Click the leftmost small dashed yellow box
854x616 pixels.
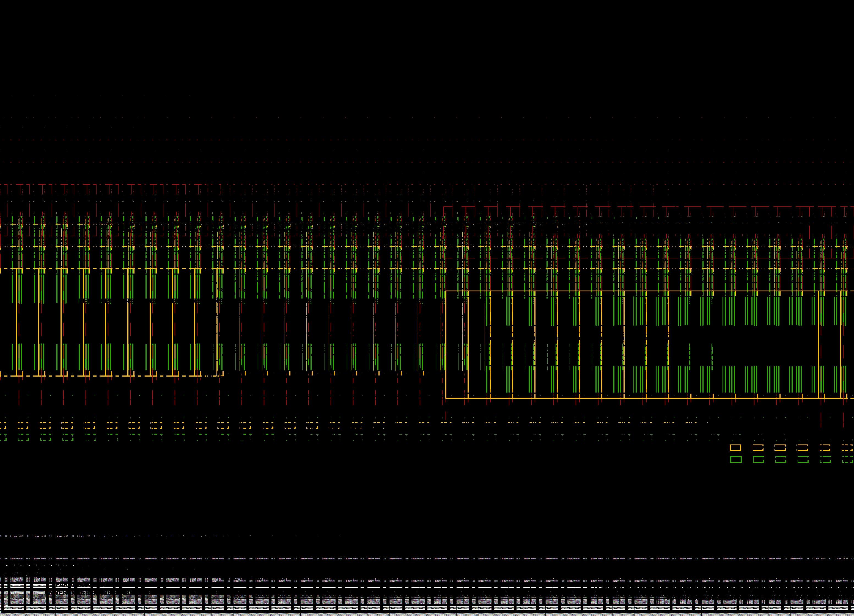pos(23,426)
